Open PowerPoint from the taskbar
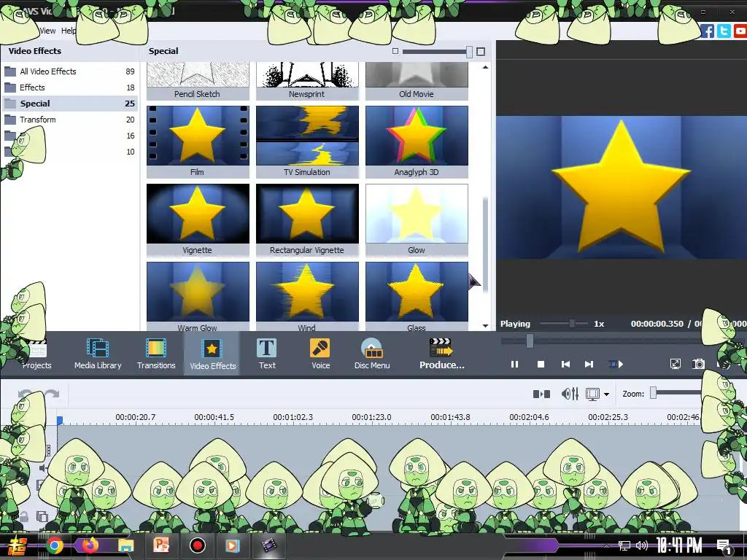Screen dimensions: 747x560 161,545
